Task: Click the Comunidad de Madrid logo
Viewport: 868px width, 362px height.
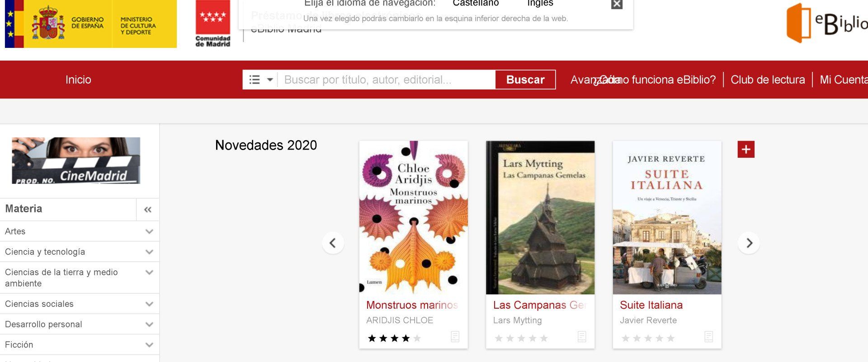Action: click(212, 24)
